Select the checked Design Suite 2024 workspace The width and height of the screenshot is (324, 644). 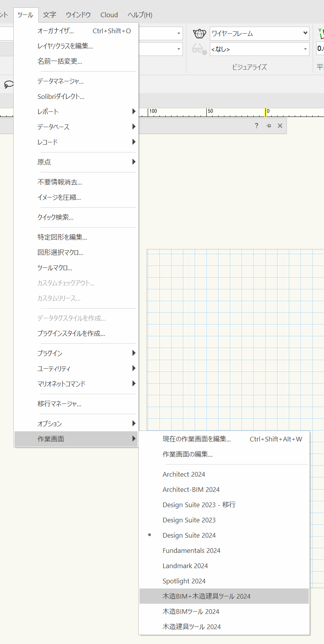tap(224, 535)
